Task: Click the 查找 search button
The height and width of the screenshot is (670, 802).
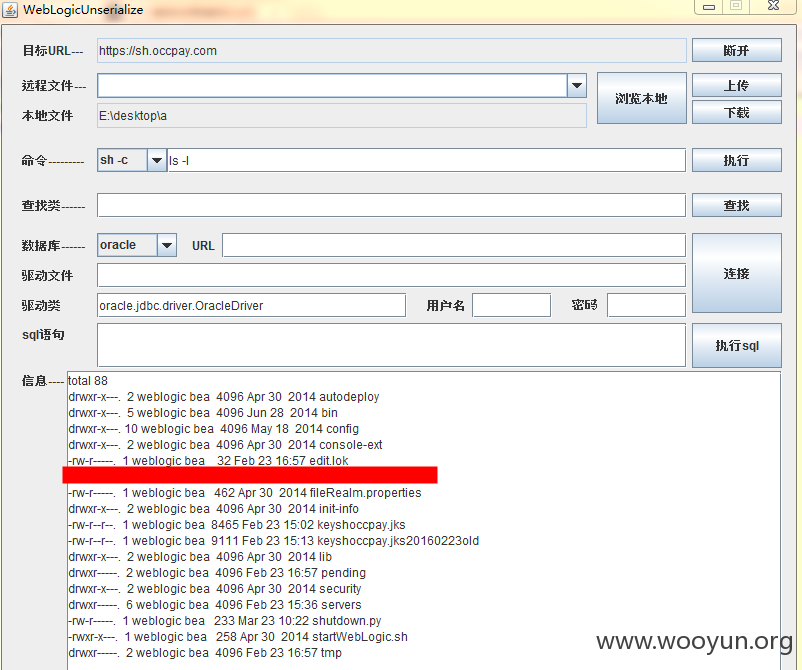Action: [737, 205]
